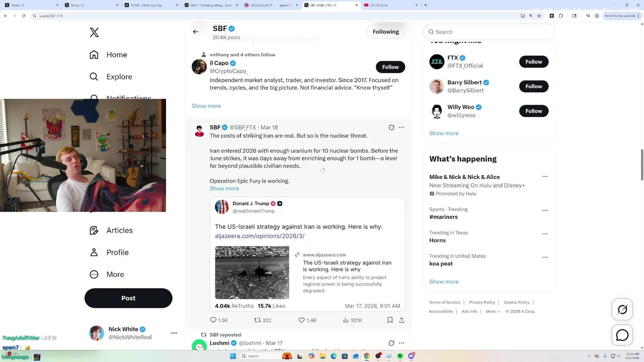644x362 pixels.
Task: Reply to SBF's post with 1.5K replies
Action: point(219,320)
